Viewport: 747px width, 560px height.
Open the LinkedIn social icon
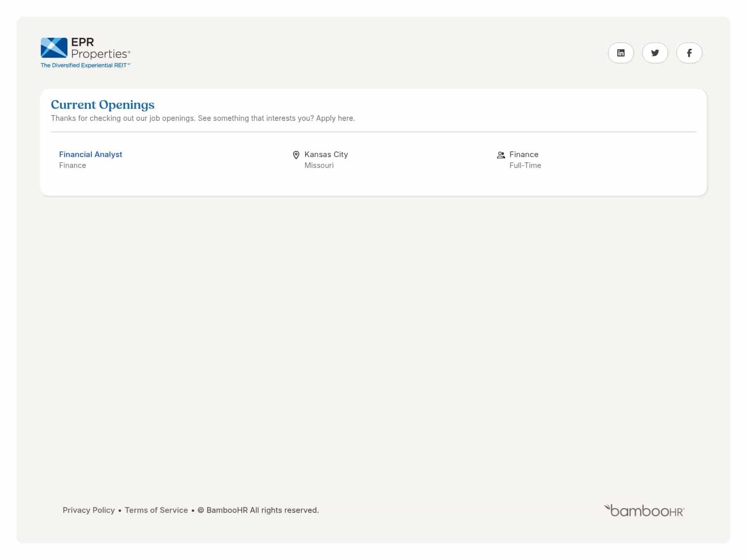[621, 53]
